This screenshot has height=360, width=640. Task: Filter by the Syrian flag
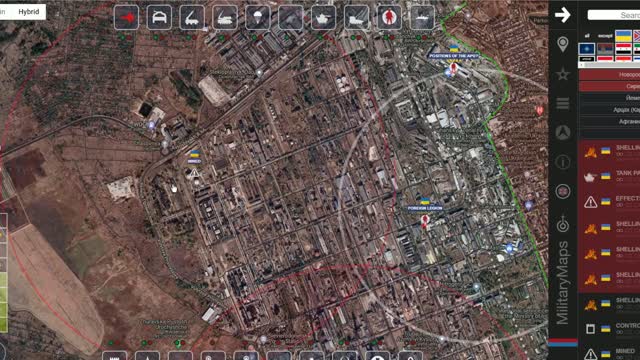624,49
